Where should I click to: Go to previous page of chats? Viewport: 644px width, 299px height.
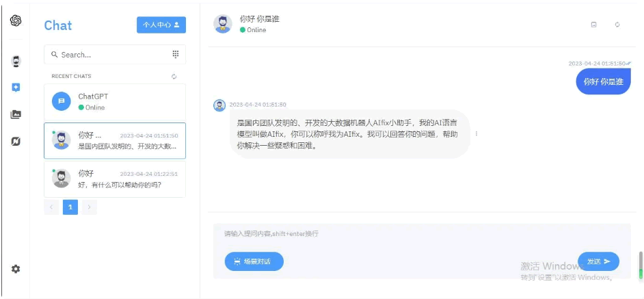[x=51, y=207]
